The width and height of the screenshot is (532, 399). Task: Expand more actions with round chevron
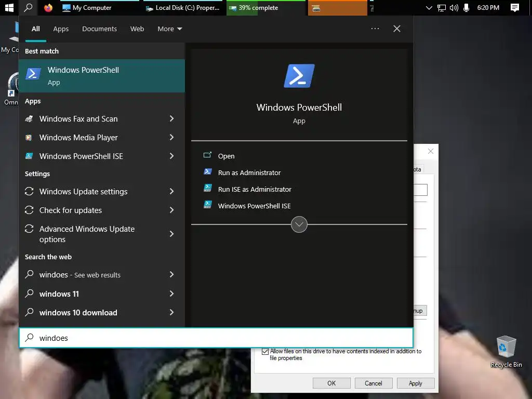tap(299, 224)
